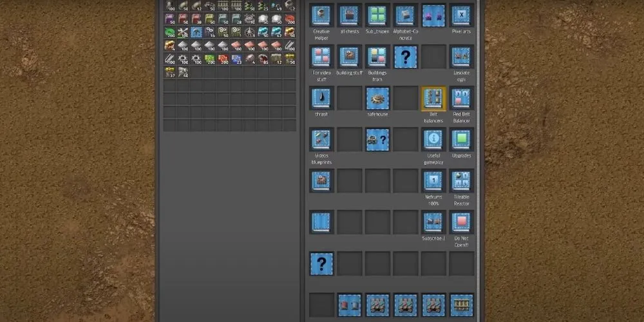This screenshot has height=322, width=644.
Task: Select the unlabeled blueprint with purple items
Action: (433, 15)
